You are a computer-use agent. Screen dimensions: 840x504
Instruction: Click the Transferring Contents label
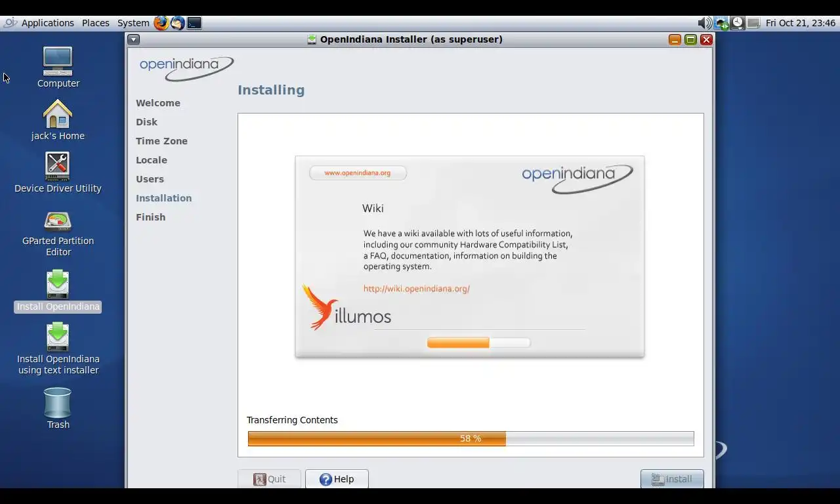[x=292, y=420]
